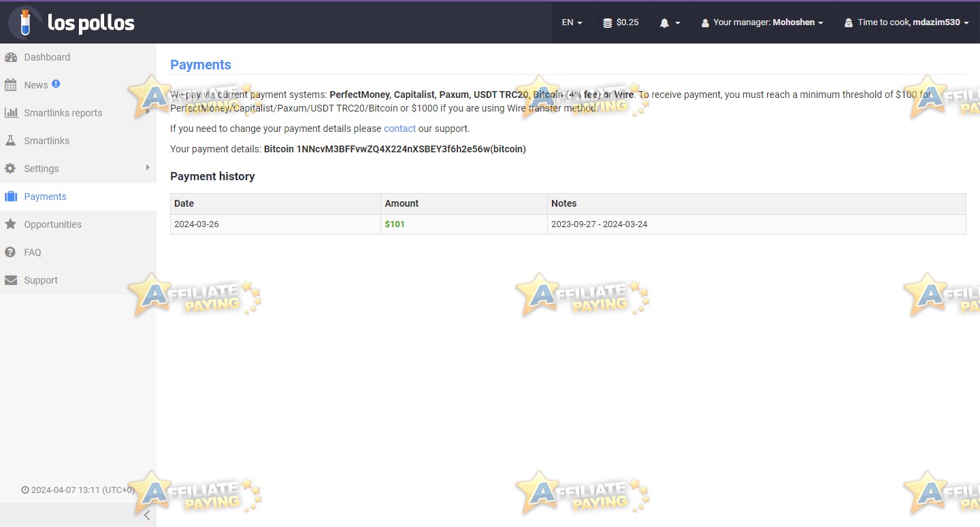The width and height of the screenshot is (980, 527).
Task: Click the Smartlinks flask icon
Action: [10, 141]
